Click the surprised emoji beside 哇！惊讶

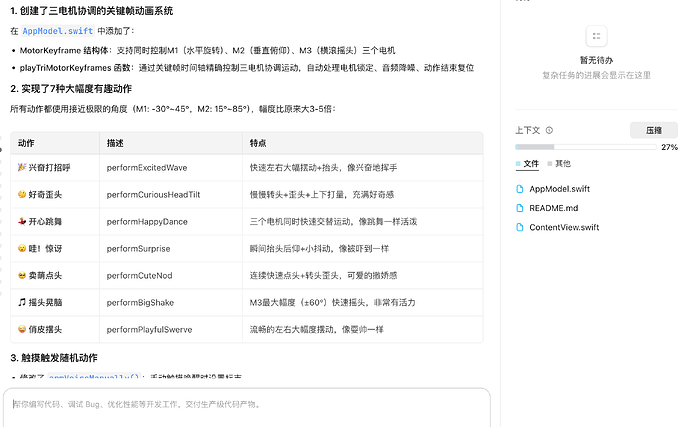click(x=22, y=248)
